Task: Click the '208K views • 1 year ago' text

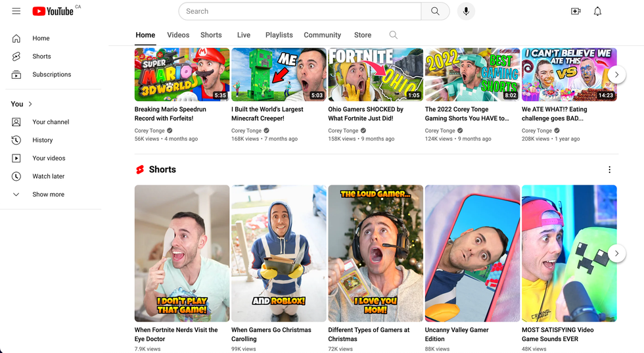Action: (551, 139)
